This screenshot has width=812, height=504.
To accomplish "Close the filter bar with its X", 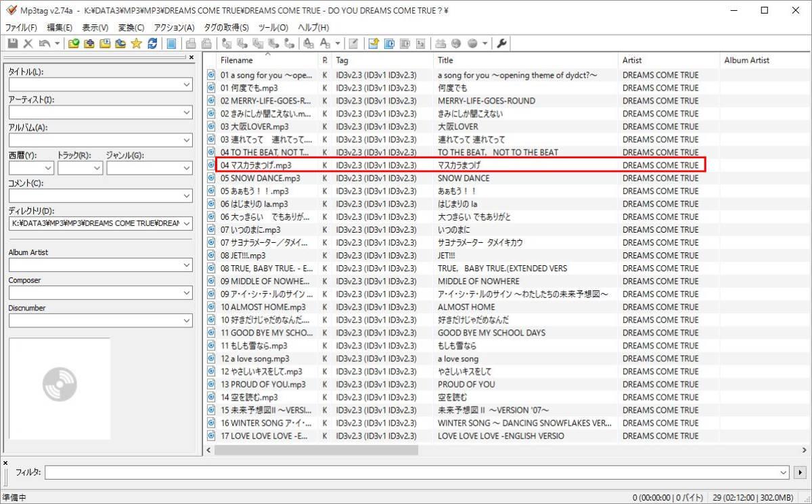I will [x=5, y=463].
